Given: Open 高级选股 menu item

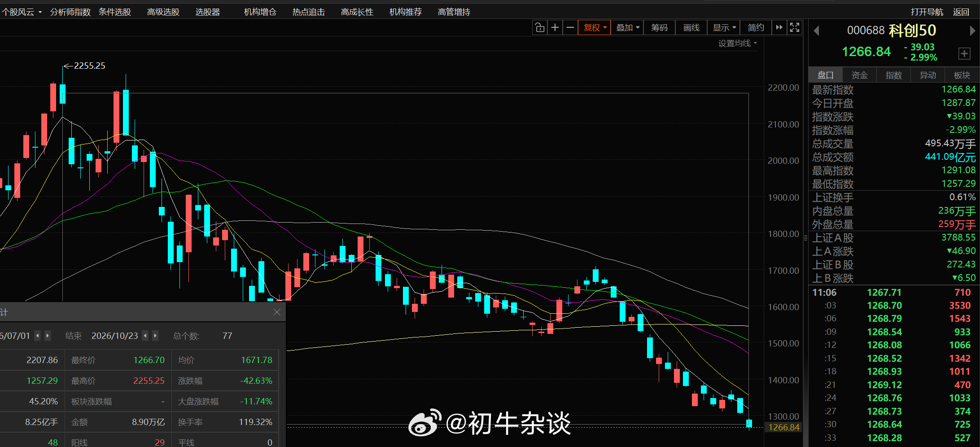Looking at the screenshot, I should click(163, 12).
